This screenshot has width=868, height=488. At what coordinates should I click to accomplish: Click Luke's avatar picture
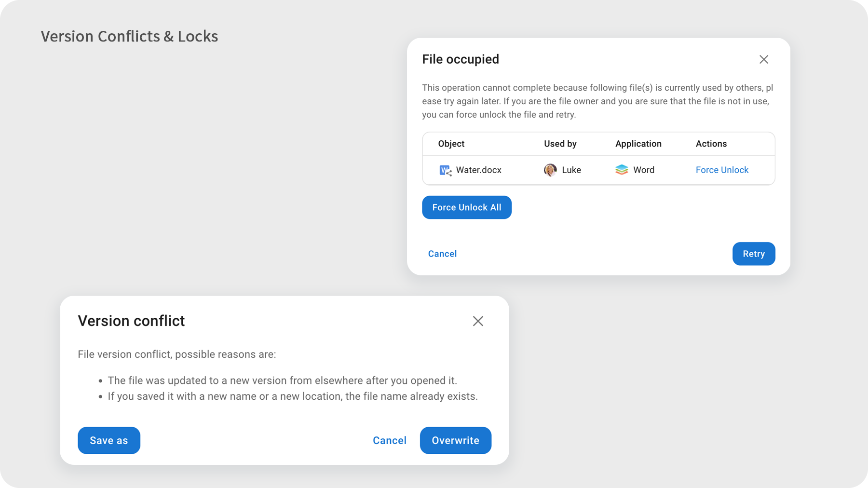point(550,170)
